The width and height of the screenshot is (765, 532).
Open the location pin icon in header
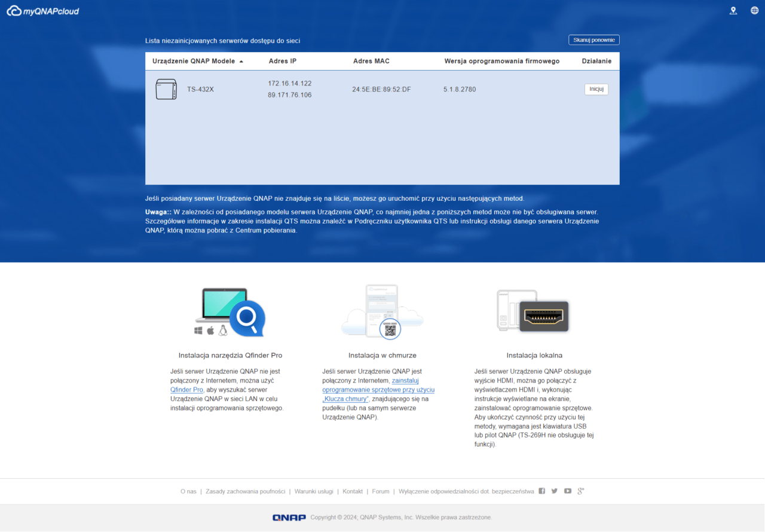[733, 11]
